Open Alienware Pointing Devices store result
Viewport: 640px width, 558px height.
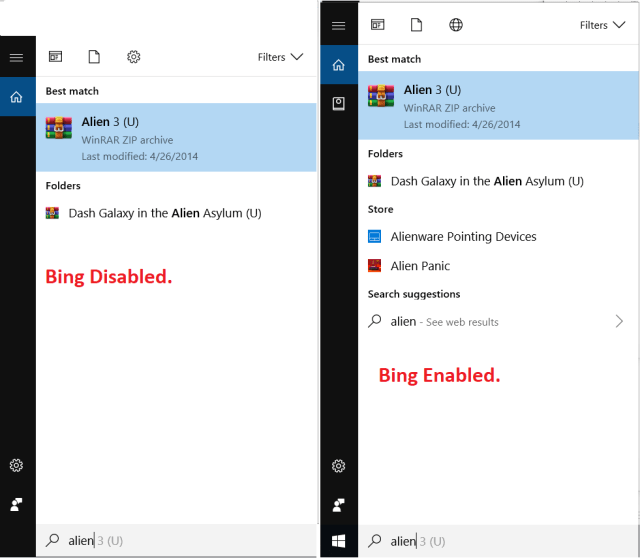point(498,236)
